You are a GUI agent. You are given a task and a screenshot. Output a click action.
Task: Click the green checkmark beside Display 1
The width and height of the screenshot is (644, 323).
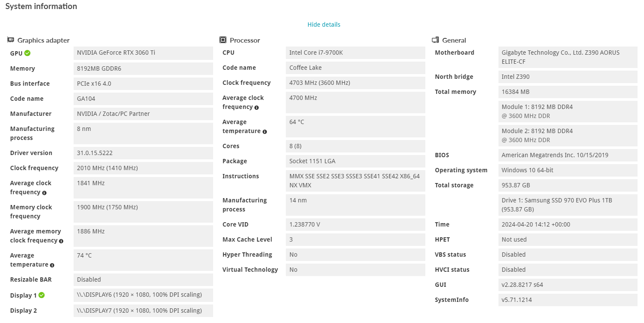[41, 295]
